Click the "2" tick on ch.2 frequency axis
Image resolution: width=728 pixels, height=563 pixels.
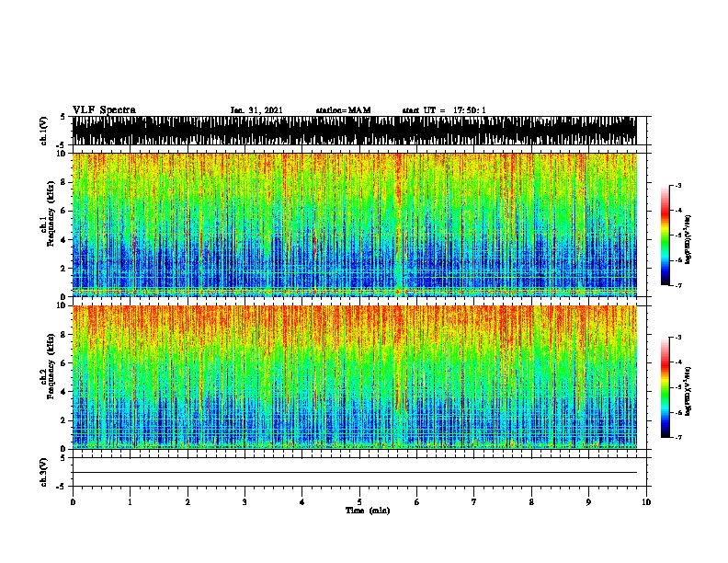63,420
